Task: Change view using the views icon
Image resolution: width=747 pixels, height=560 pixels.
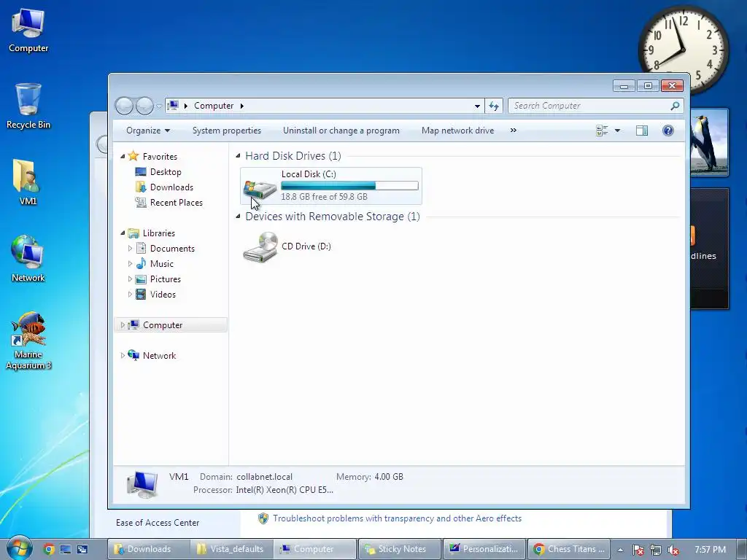Action: 602,131
